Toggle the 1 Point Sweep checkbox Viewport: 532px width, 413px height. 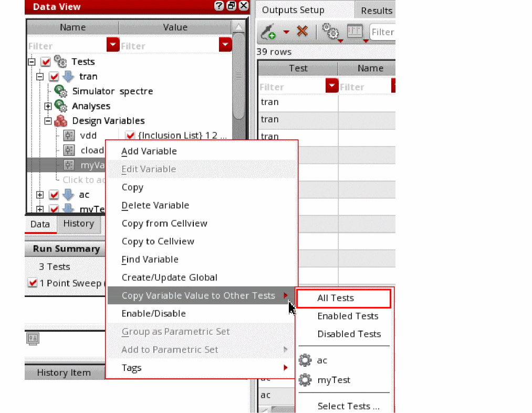pyautogui.click(x=33, y=283)
